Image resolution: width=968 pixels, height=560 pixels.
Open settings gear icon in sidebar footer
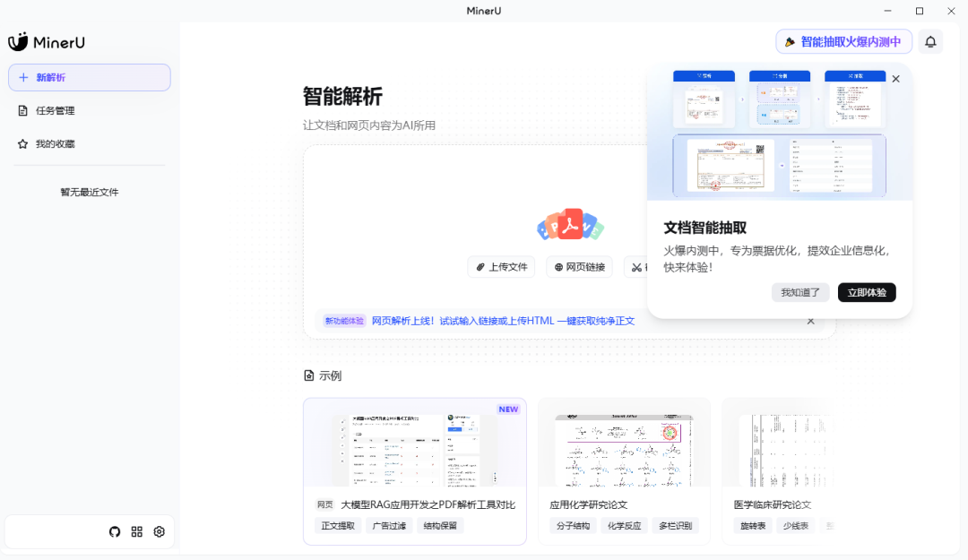(160, 531)
